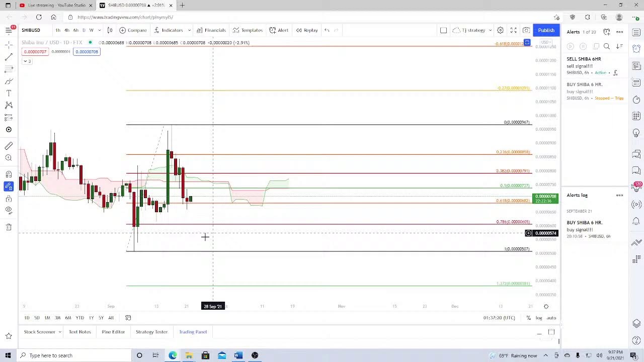Viewport: 644px width, 362px height.
Task: Select the text annotation tool
Action: [9, 94]
